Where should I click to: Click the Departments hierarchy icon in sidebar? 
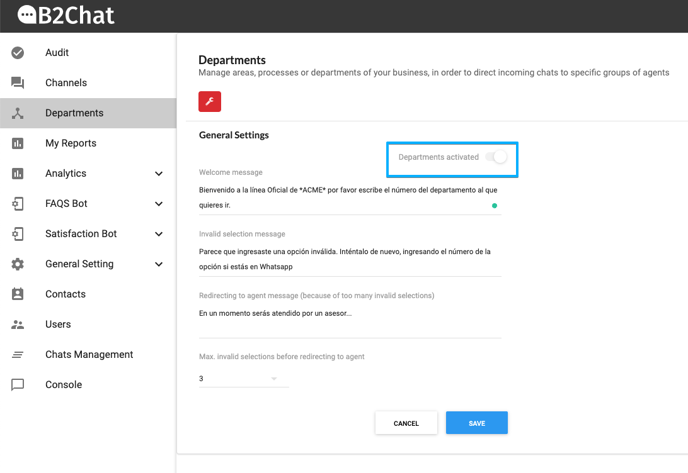[x=18, y=113]
